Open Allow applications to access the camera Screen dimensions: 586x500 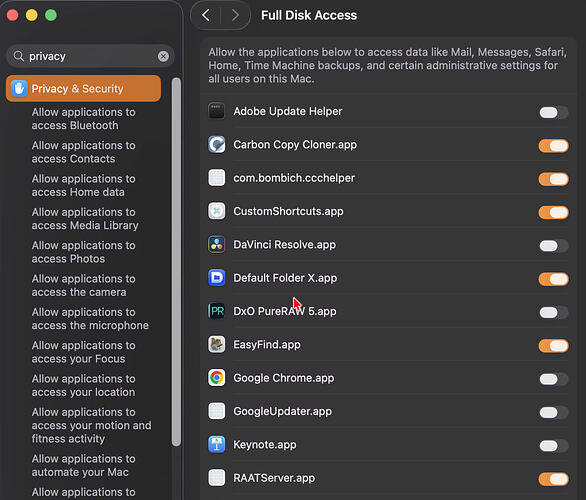pos(83,285)
